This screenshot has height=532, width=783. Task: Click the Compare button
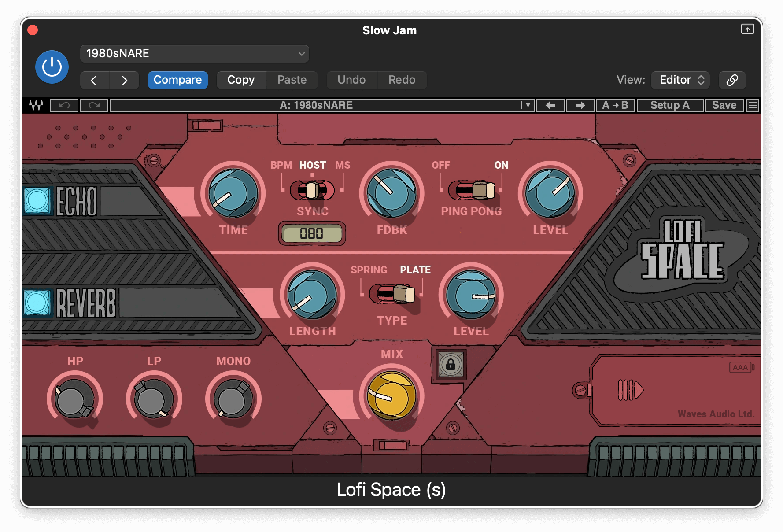click(x=177, y=80)
